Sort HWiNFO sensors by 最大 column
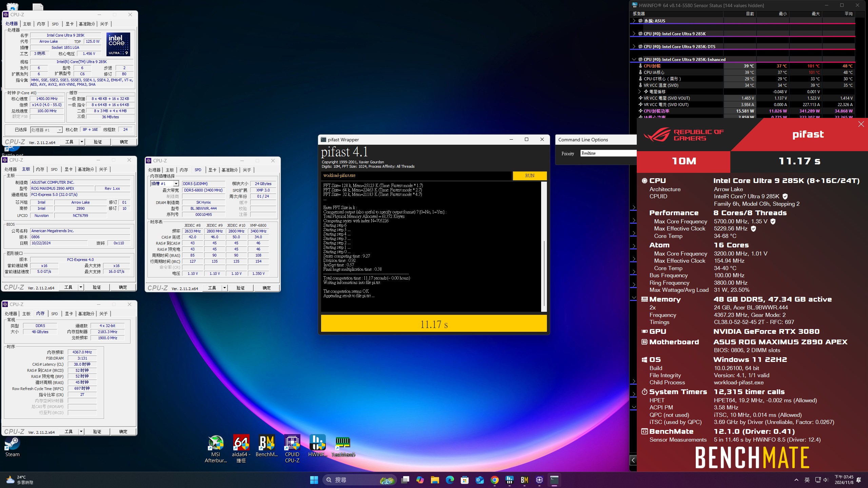The height and width of the screenshot is (488, 868). [x=806, y=14]
